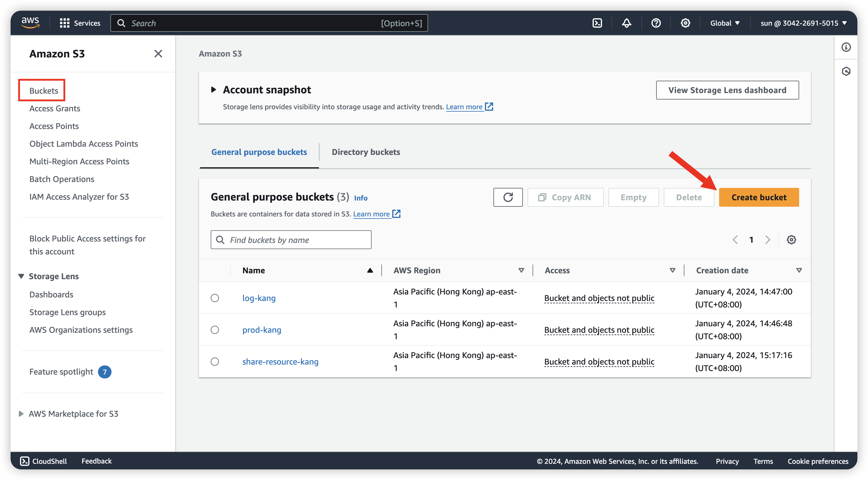Open the log-kang bucket link
868x480 pixels.
coord(259,298)
